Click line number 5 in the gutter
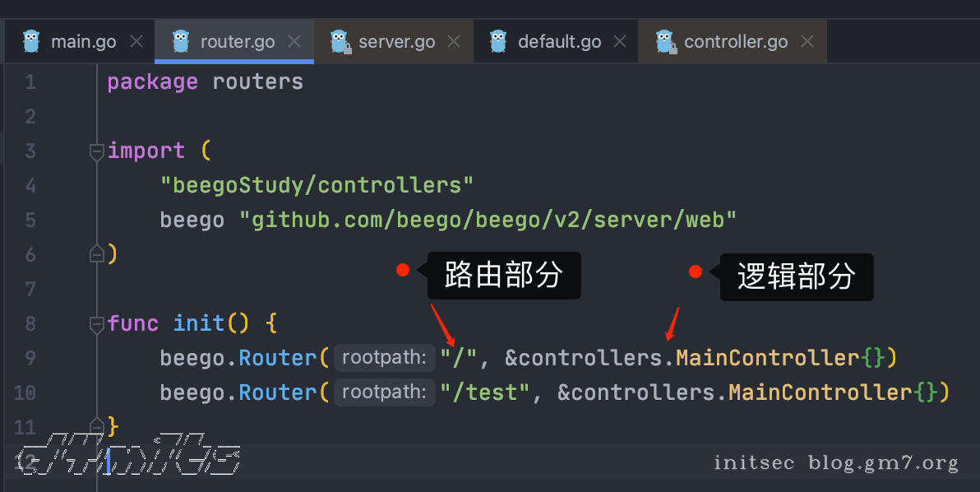This screenshot has height=492, width=980. (x=30, y=220)
